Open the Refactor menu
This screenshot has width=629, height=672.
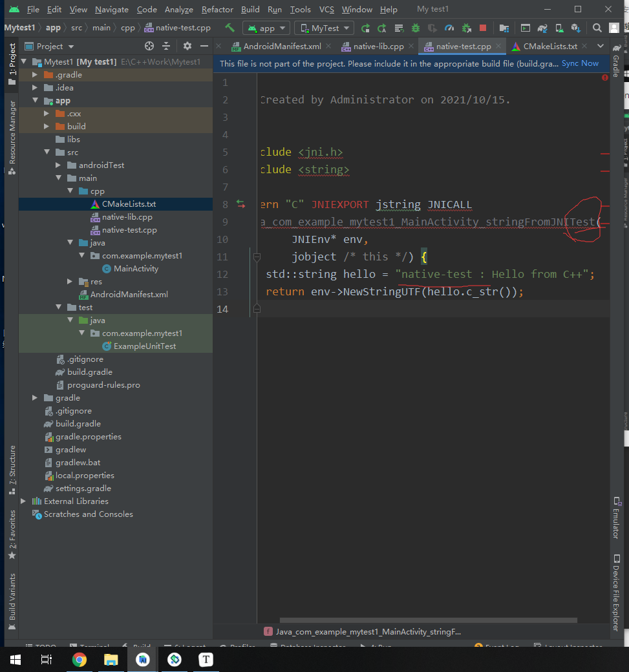point(217,10)
